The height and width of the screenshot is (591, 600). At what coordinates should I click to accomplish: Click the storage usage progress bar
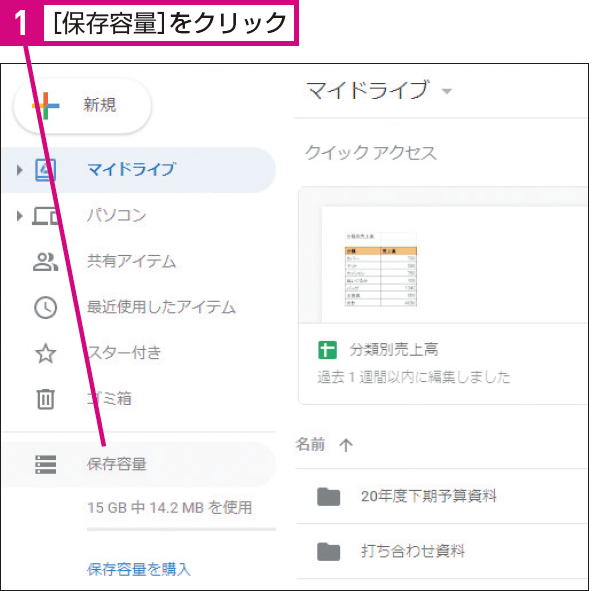181,529
